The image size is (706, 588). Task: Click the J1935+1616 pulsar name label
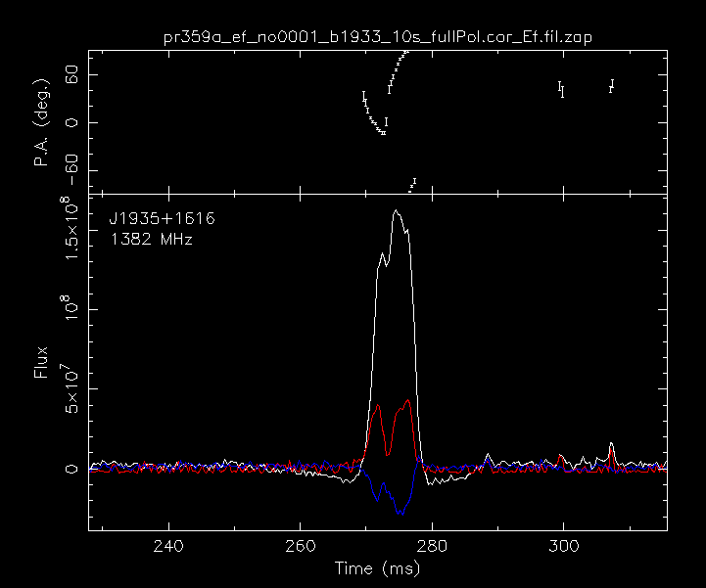tap(162, 219)
